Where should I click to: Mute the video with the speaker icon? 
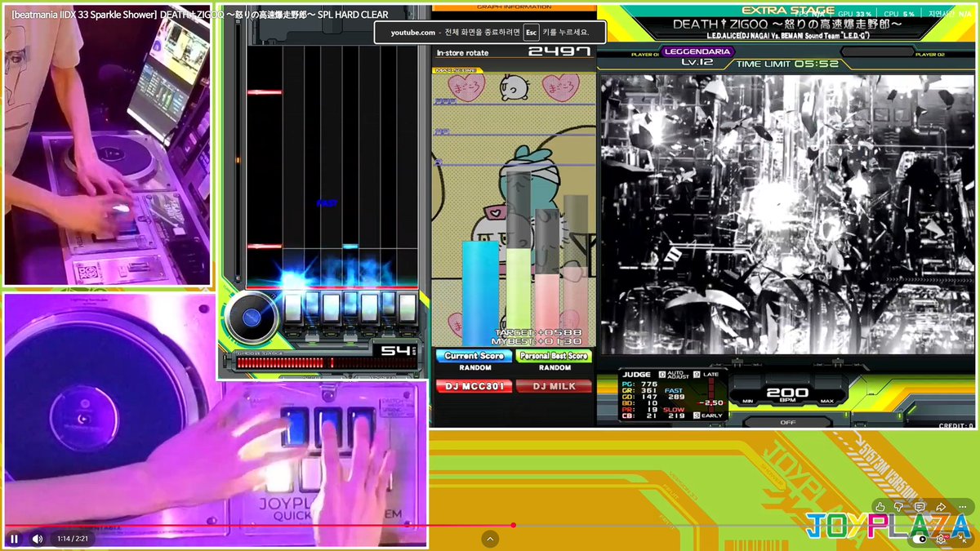(x=37, y=539)
